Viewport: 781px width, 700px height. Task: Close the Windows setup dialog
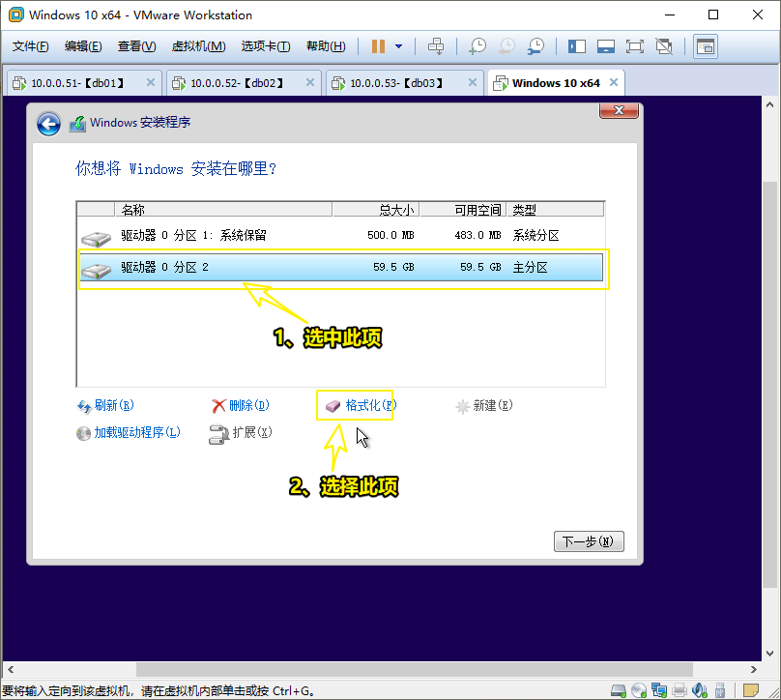[x=619, y=110]
